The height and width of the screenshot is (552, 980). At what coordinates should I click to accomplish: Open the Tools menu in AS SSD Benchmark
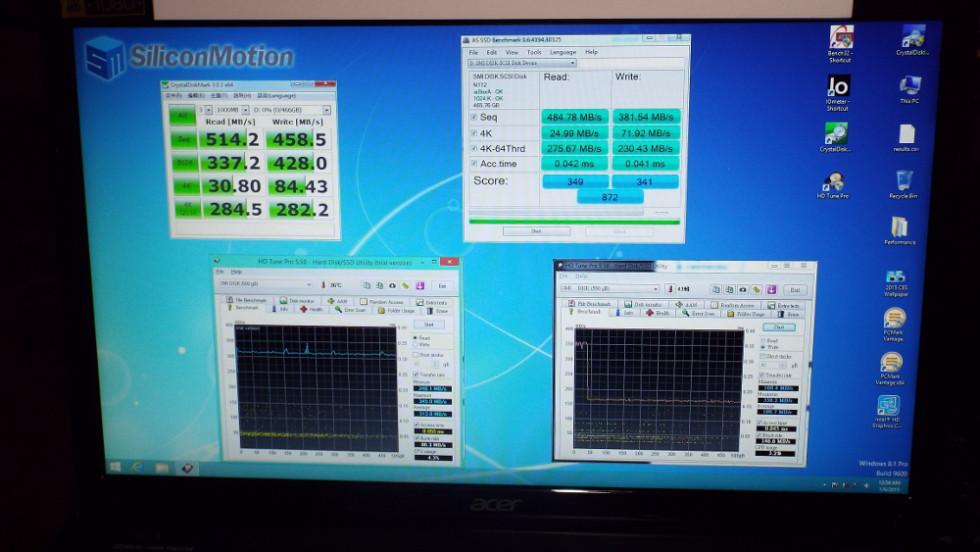tap(534, 53)
